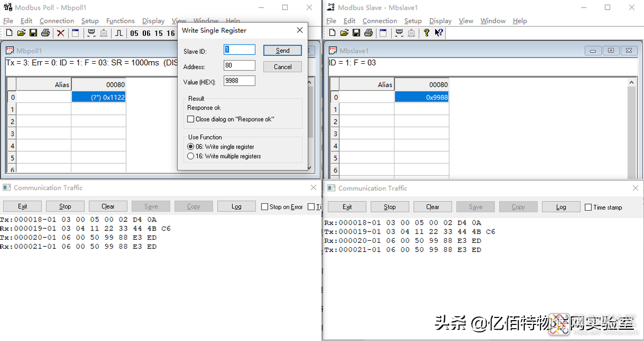Click the window setup icon in Modbus Poll toolbar
The width and height of the screenshot is (644, 341).
click(76, 33)
